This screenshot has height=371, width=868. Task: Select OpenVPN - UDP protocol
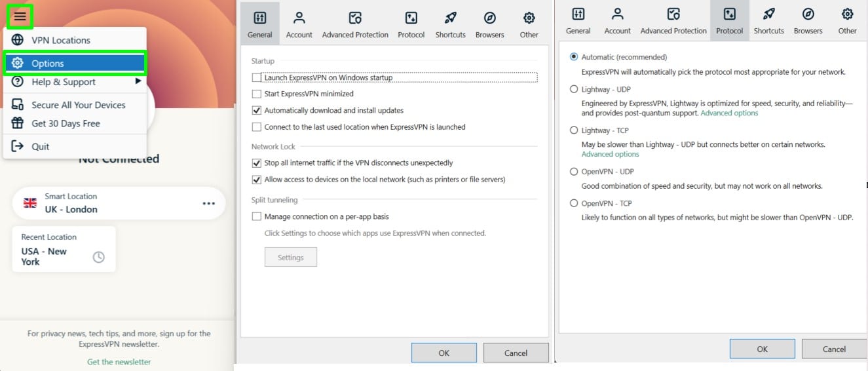coord(574,171)
